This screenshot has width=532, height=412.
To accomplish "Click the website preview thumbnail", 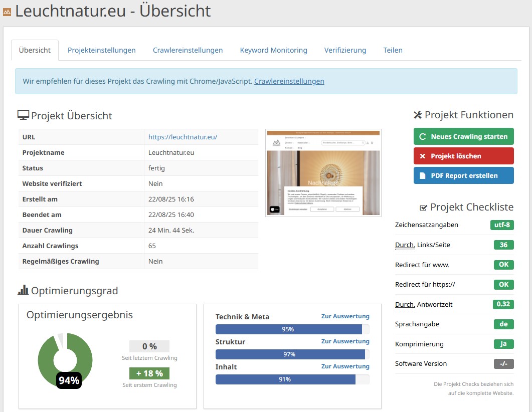I will (323, 172).
